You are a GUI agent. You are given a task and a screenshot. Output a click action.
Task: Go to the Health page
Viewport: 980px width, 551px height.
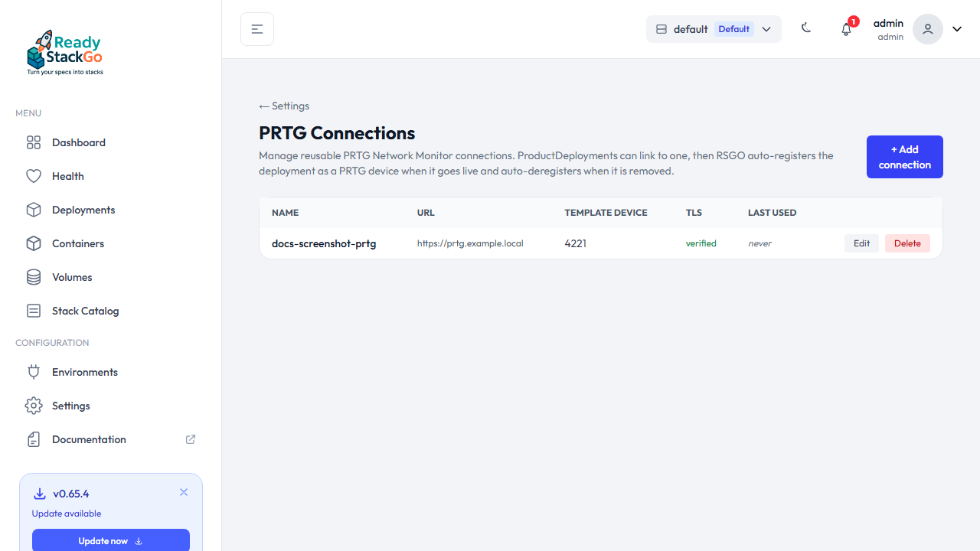tap(111, 176)
